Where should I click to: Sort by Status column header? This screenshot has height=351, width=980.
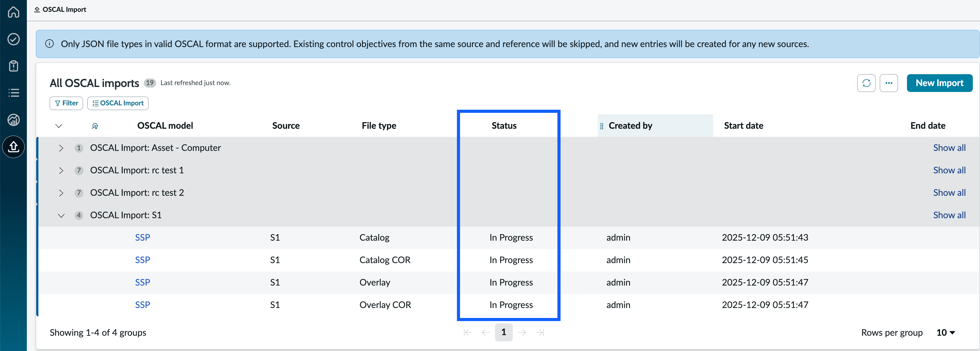click(x=504, y=126)
